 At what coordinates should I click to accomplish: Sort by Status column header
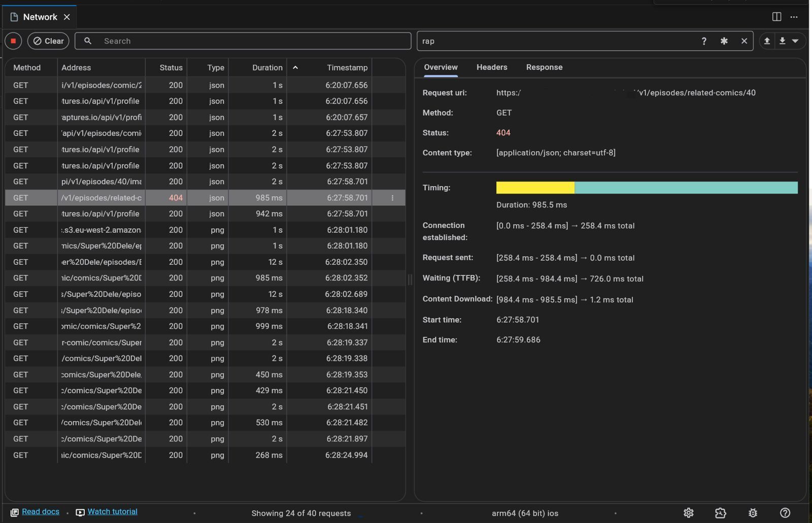pyautogui.click(x=166, y=67)
